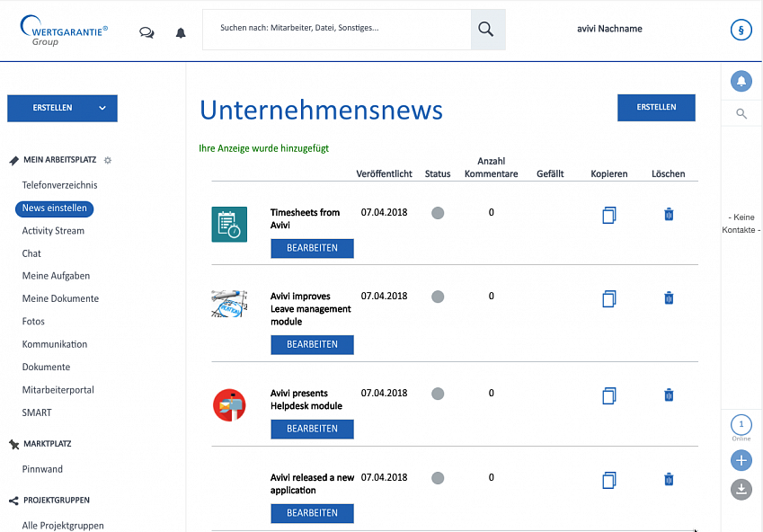Open header notifications bell next to chat icon
The width and height of the screenshot is (763, 532).
(x=181, y=33)
